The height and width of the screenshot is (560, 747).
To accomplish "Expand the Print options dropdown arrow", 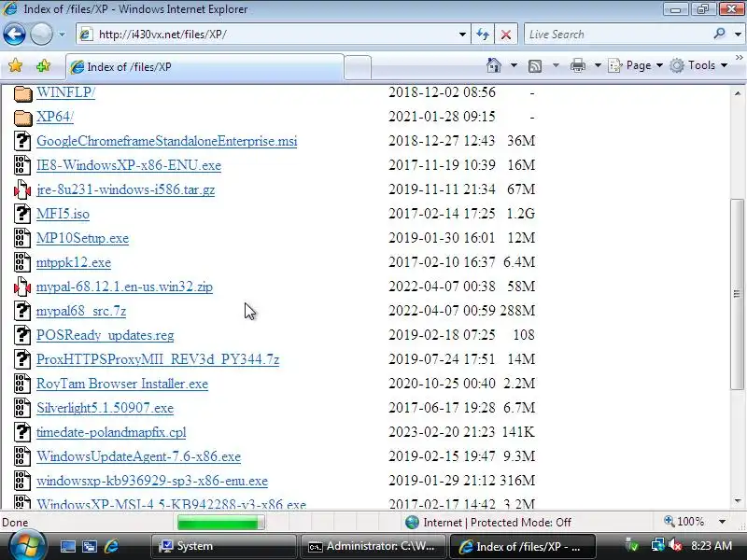I will [x=598, y=65].
